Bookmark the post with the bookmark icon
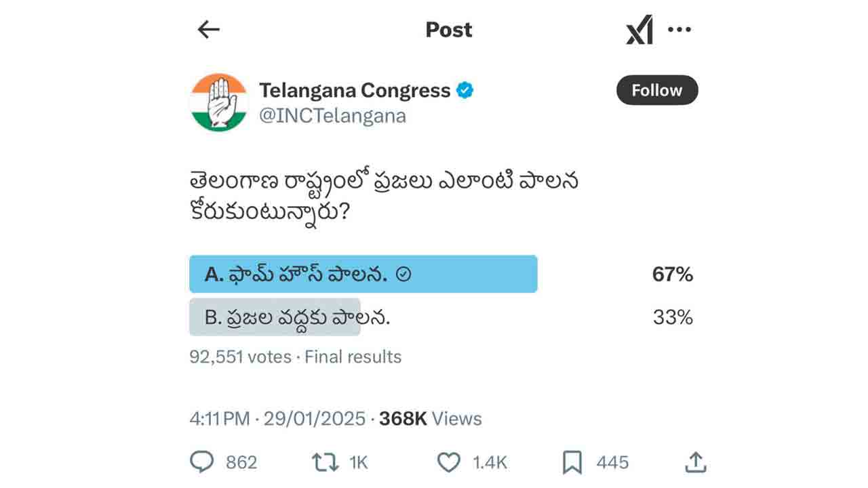This screenshot has width=868, height=488. pyautogui.click(x=572, y=462)
